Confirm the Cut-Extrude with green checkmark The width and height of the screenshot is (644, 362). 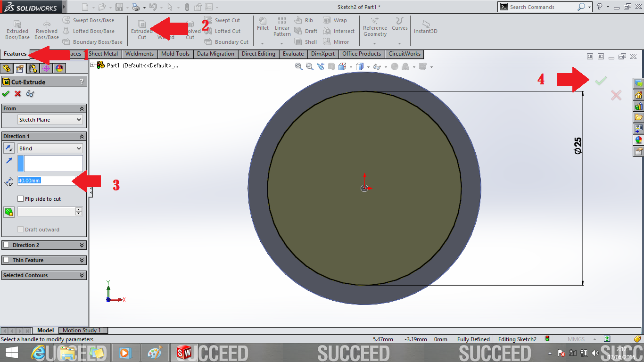coord(601,81)
